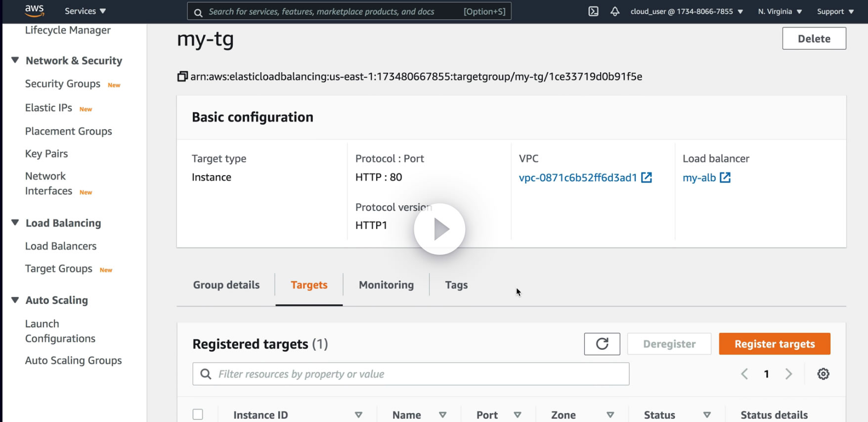Collapse the Load Balancing section
Screen dimensions: 868x422
pos(15,223)
